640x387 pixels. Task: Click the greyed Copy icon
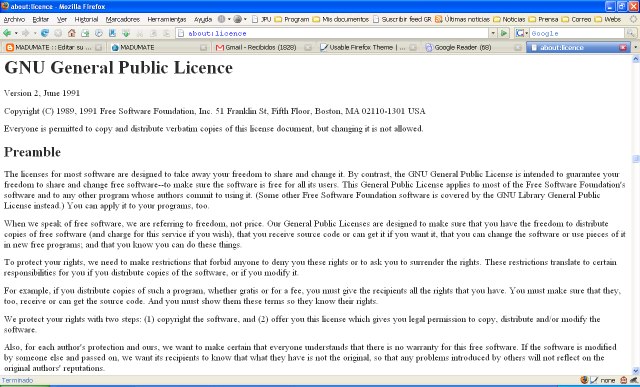click(153, 33)
